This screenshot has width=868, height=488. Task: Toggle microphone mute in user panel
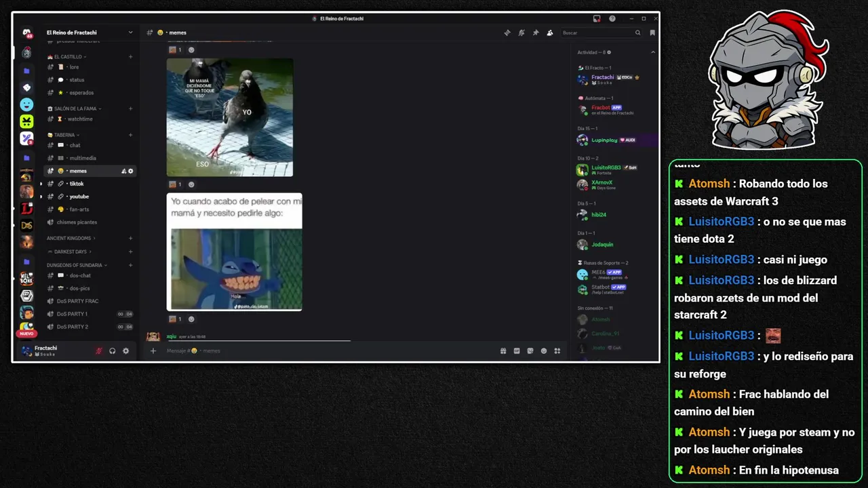coord(99,350)
